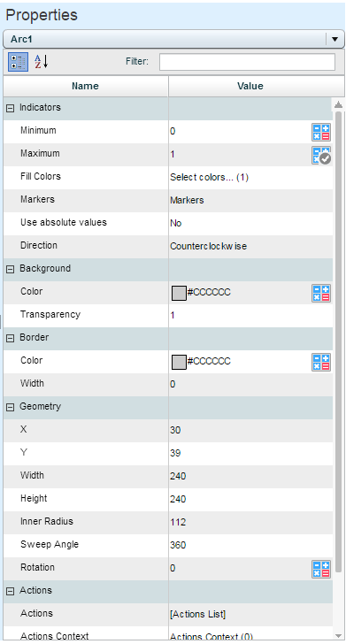Open expression icon for Border Color

coord(320,363)
